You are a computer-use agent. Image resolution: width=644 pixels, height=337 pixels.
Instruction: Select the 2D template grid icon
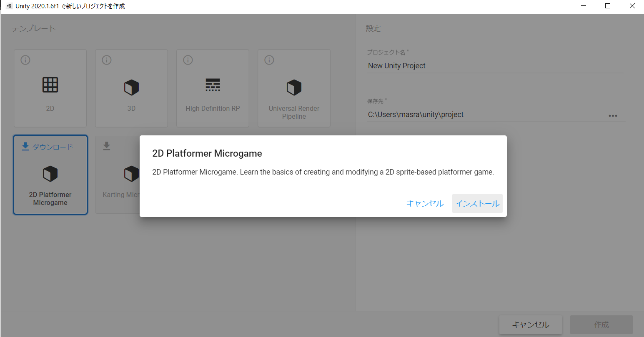pos(50,85)
